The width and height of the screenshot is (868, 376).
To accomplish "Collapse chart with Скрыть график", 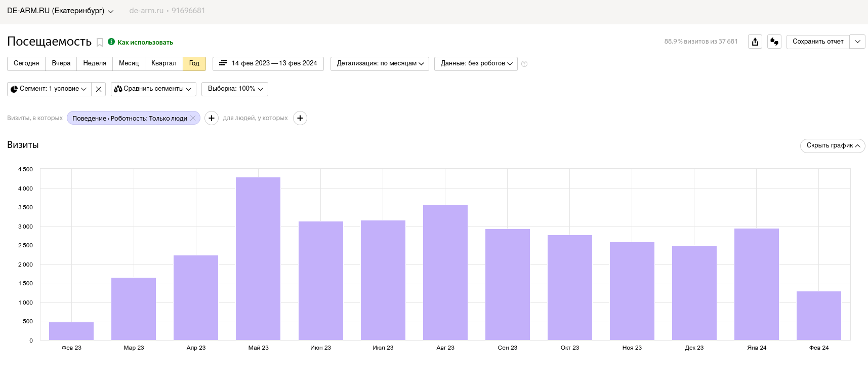I will click(x=833, y=145).
